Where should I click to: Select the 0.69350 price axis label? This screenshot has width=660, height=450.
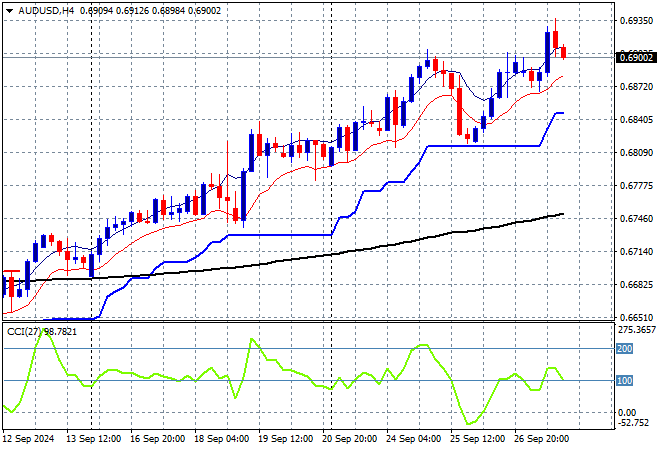[636, 21]
